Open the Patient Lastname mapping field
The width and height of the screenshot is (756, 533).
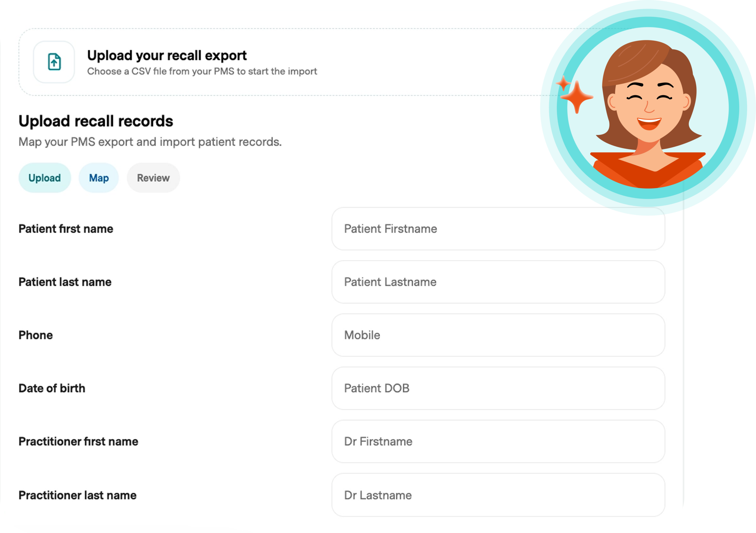pos(498,282)
